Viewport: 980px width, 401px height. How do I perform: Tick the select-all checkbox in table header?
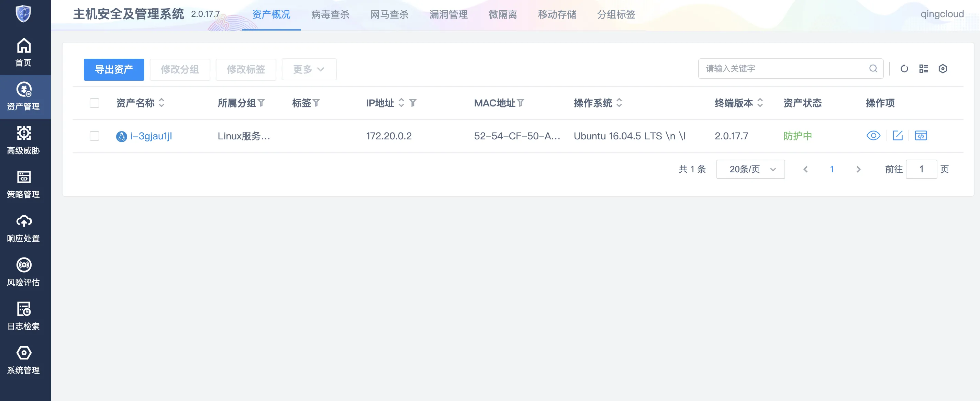[94, 103]
